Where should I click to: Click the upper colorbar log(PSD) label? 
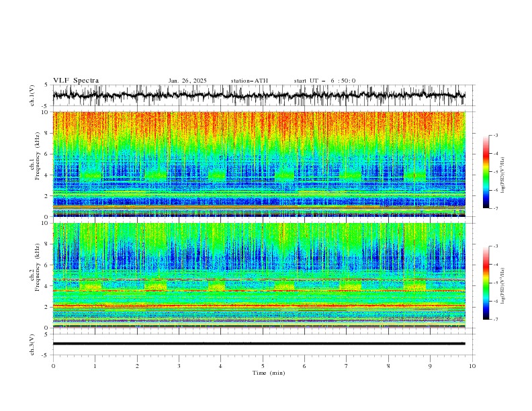click(x=503, y=175)
